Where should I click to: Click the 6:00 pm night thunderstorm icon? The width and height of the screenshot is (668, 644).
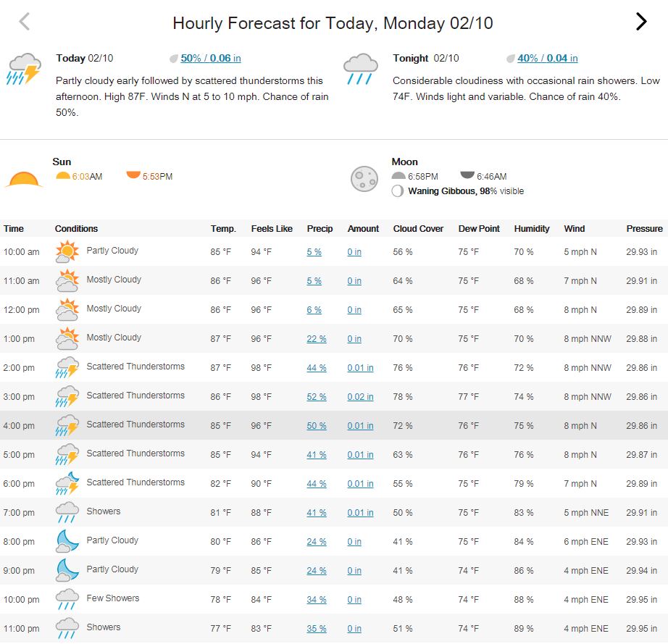click(x=67, y=483)
